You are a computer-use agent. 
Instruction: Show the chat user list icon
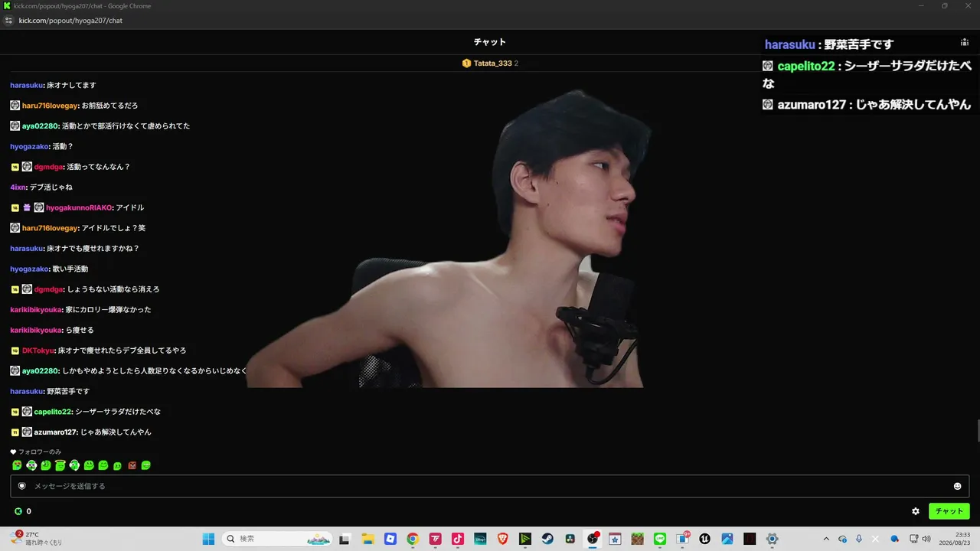click(964, 43)
